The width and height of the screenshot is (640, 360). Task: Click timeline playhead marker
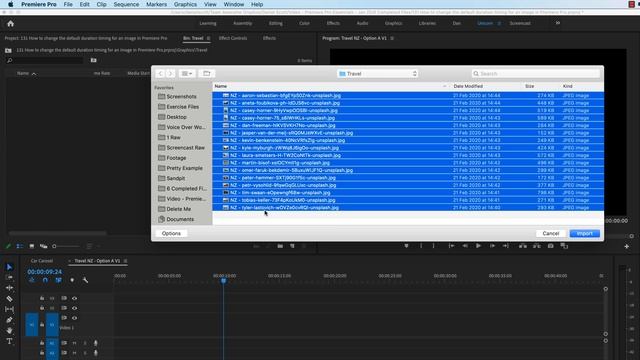click(223, 281)
